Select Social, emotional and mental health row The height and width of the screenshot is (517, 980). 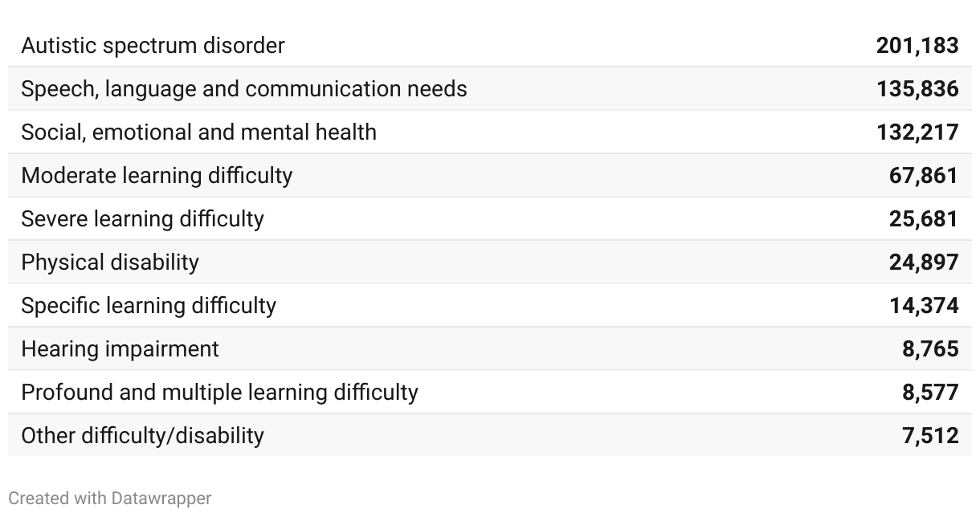[490, 132]
